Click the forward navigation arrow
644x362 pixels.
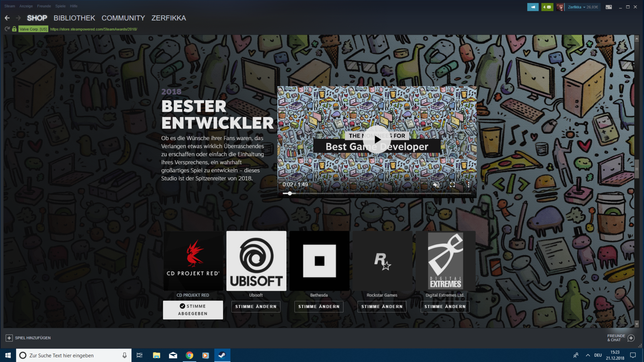point(18,18)
